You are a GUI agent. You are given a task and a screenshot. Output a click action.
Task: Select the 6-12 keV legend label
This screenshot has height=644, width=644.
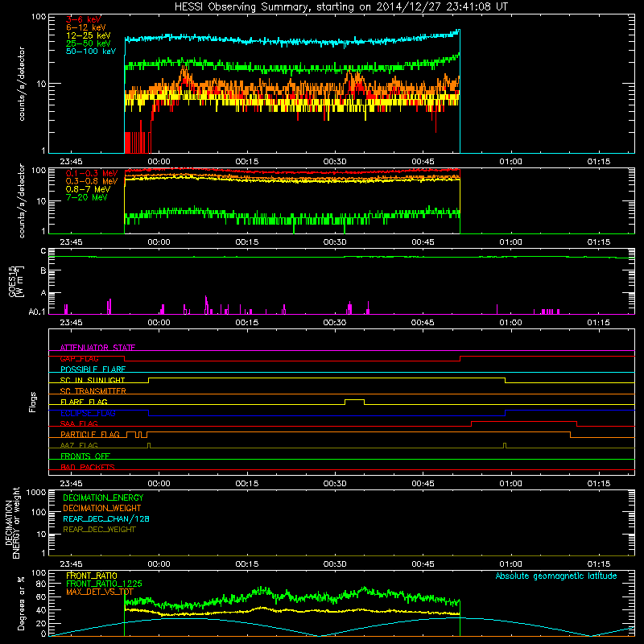click(86, 27)
